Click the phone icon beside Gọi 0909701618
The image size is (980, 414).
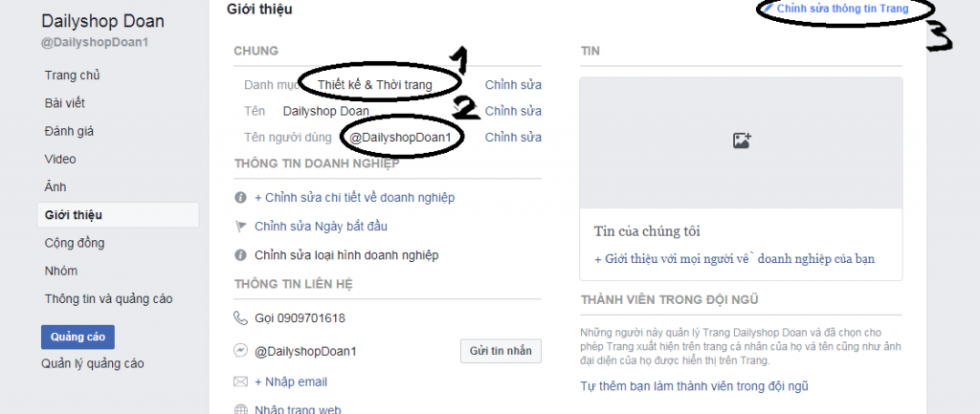pos(240,317)
